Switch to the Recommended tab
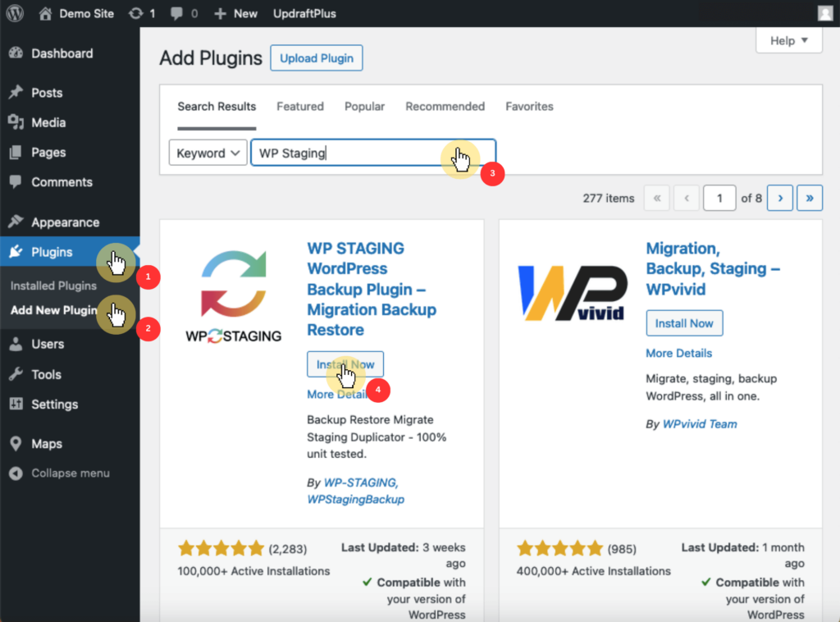840x622 pixels. (x=445, y=106)
